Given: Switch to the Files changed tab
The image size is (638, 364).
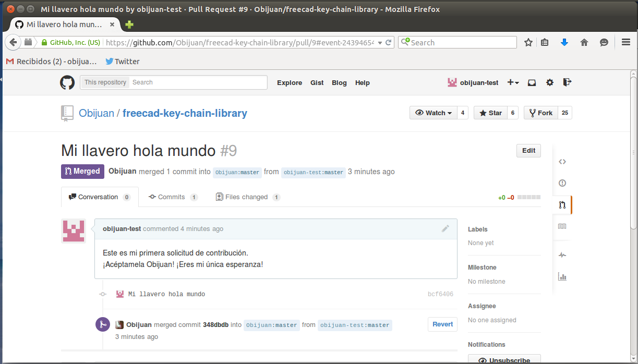Looking at the screenshot, I should tap(246, 197).
